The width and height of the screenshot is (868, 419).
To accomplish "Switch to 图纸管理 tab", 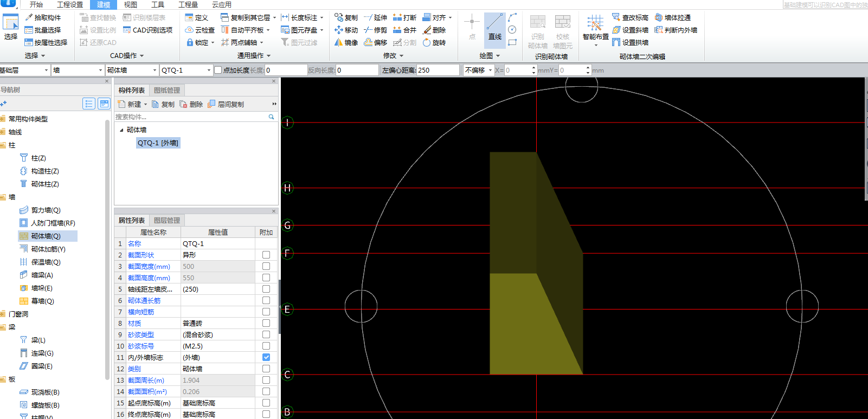I will (167, 90).
